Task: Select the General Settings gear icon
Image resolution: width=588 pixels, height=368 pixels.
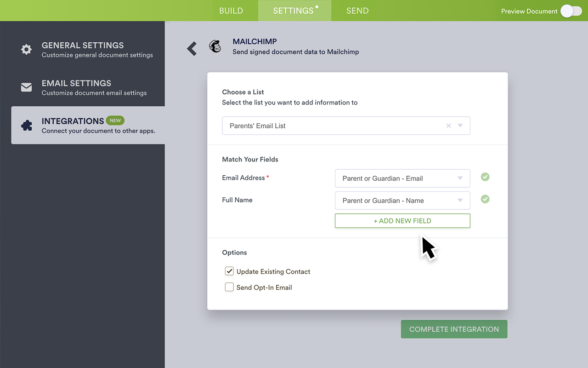Action: pyautogui.click(x=26, y=49)
